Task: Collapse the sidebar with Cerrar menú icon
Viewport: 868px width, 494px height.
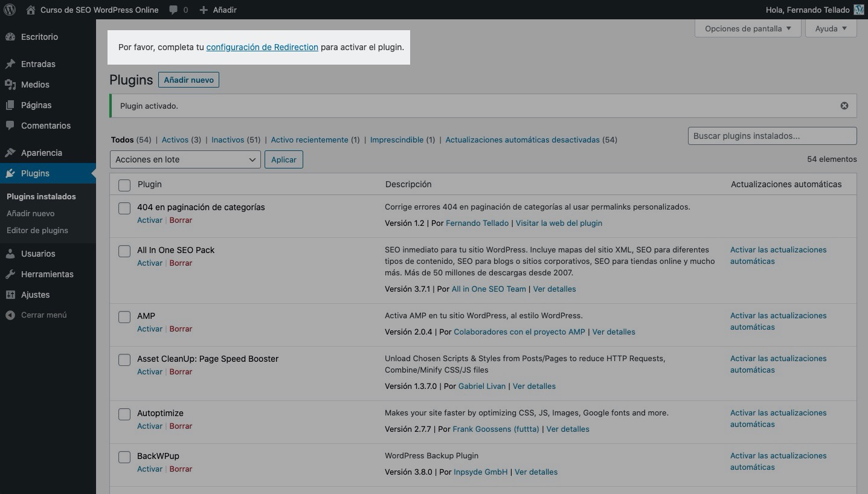Action: (x=10, y=315)
